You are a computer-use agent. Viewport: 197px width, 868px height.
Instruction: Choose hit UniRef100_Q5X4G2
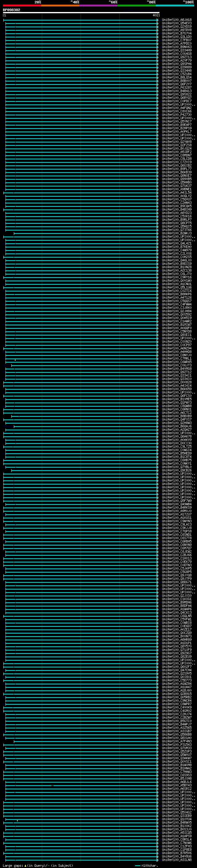coord(176,812)
